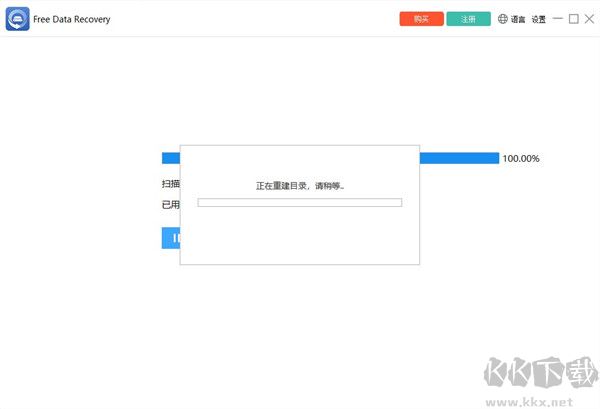This screenshot has width=600, height=409.
Task: Click the blue pause scan button
Action: click(x=171, y=238)
